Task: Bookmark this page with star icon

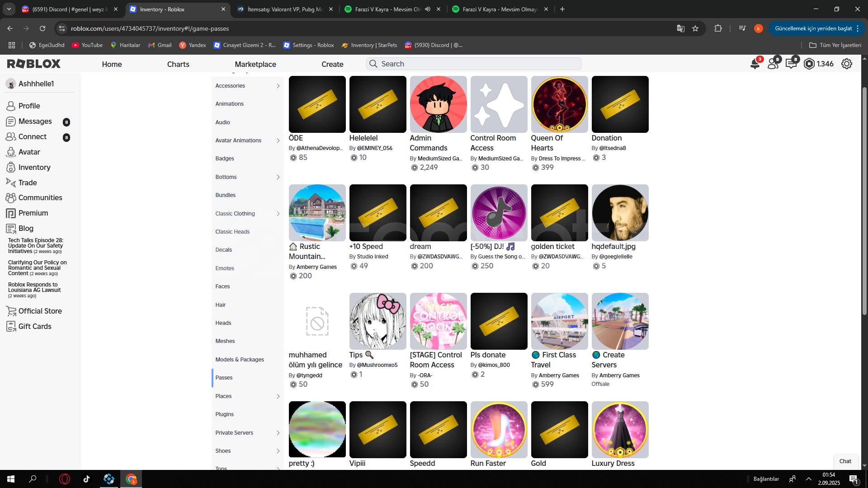Action: (695, 28)
